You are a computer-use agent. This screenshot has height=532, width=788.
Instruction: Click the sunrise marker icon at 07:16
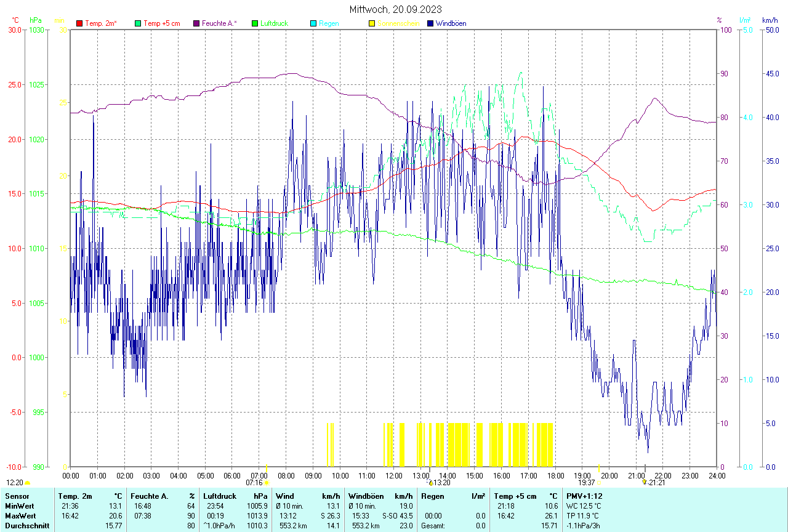pyautogui.click(x=267, y=483)
